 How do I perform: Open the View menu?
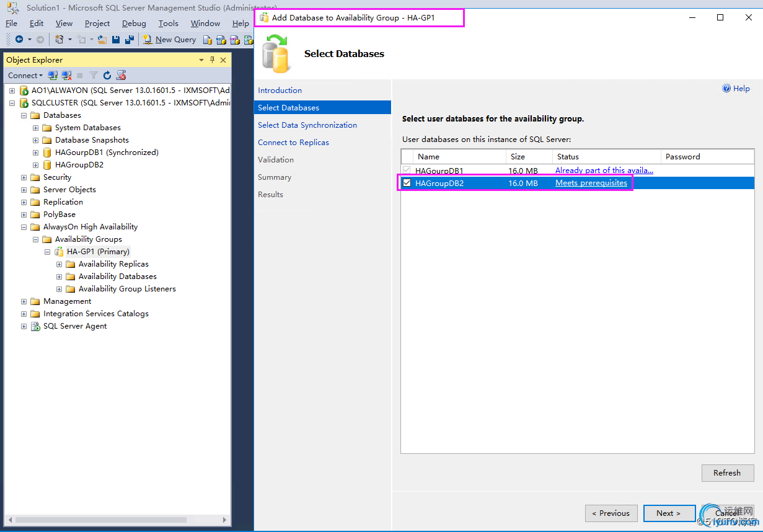click(x=64, y=23)
